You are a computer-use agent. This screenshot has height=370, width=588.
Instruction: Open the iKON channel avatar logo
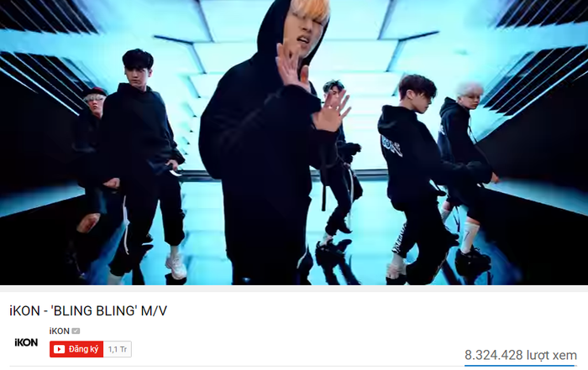coord(26,342)
